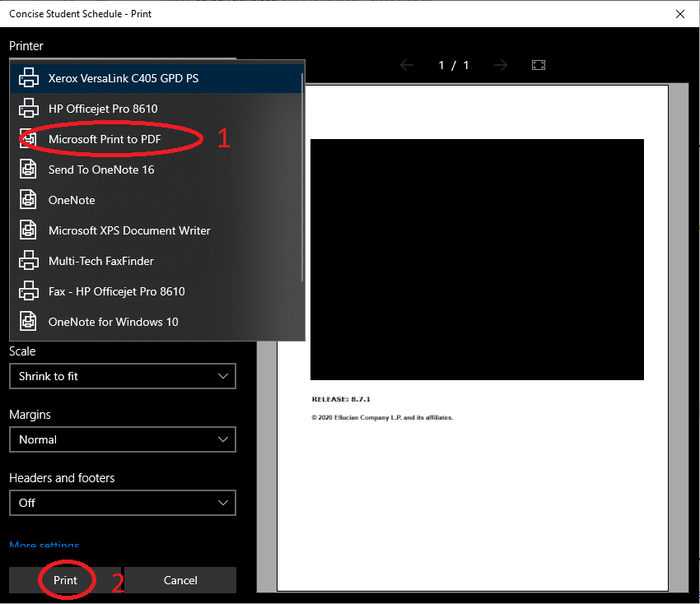Expand the Margins dropdown set to Normal

click(x=122, y=439)
